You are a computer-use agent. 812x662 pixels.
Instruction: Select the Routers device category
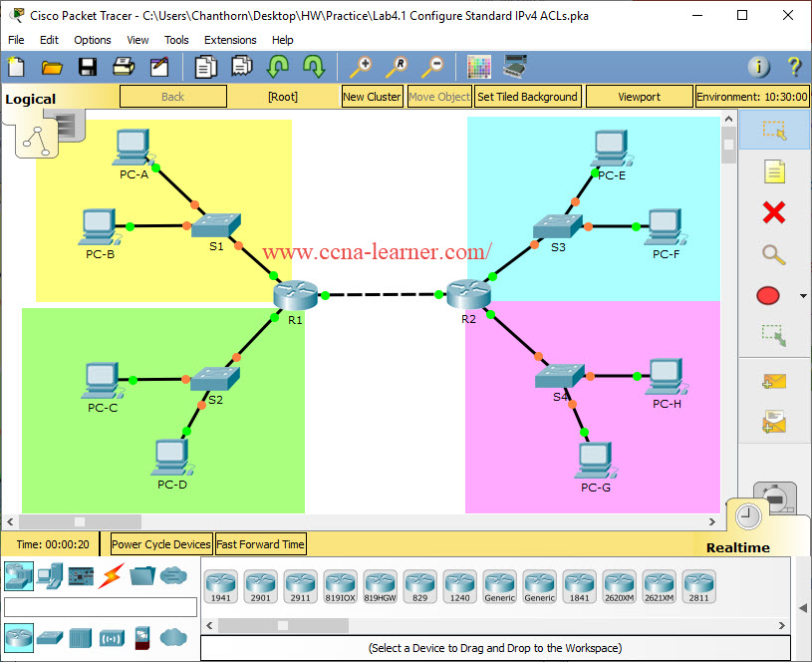coord(19,638)
